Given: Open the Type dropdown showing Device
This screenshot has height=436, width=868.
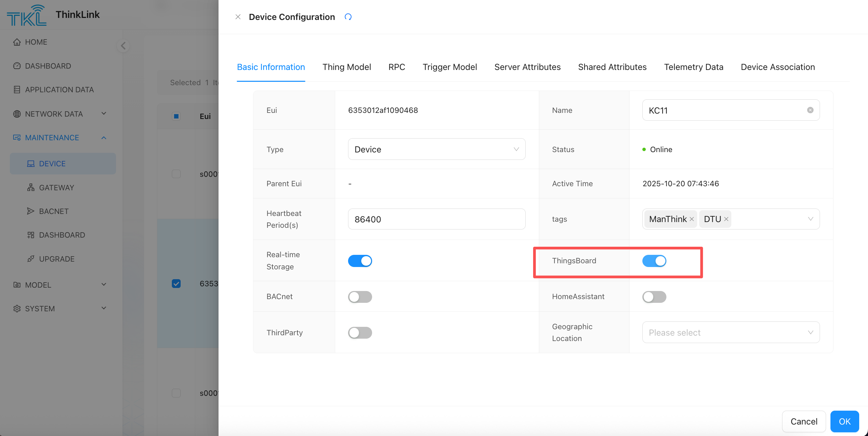Looking at the screenshot, I should tap(436, 149).
